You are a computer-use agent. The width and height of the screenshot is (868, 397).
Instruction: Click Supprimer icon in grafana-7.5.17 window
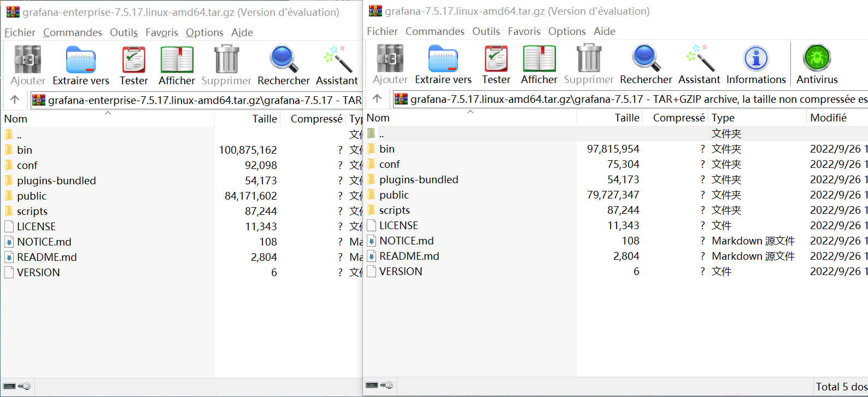(x=589, y=59)
